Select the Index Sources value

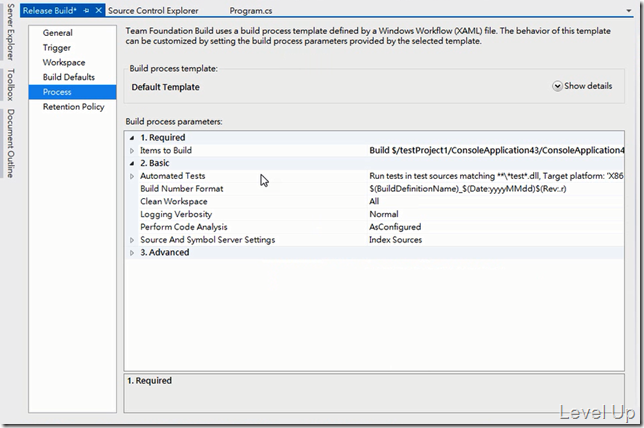395,239
